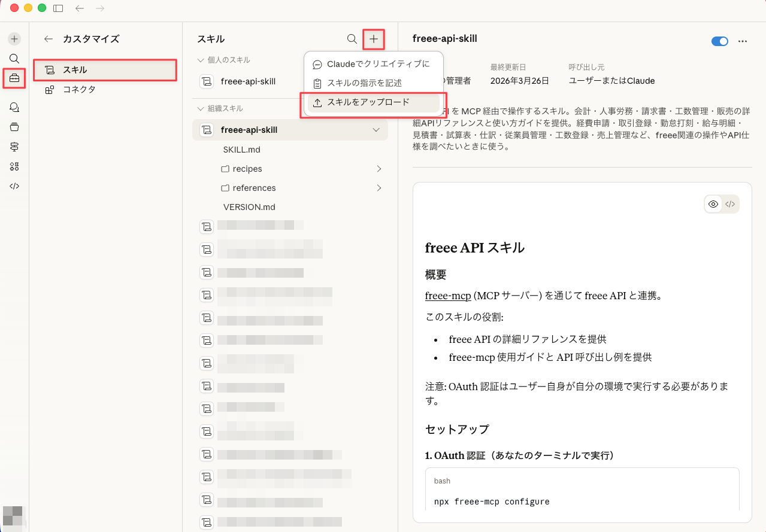
Task: Click the recipes folder icon
Action: pos(225,169)
